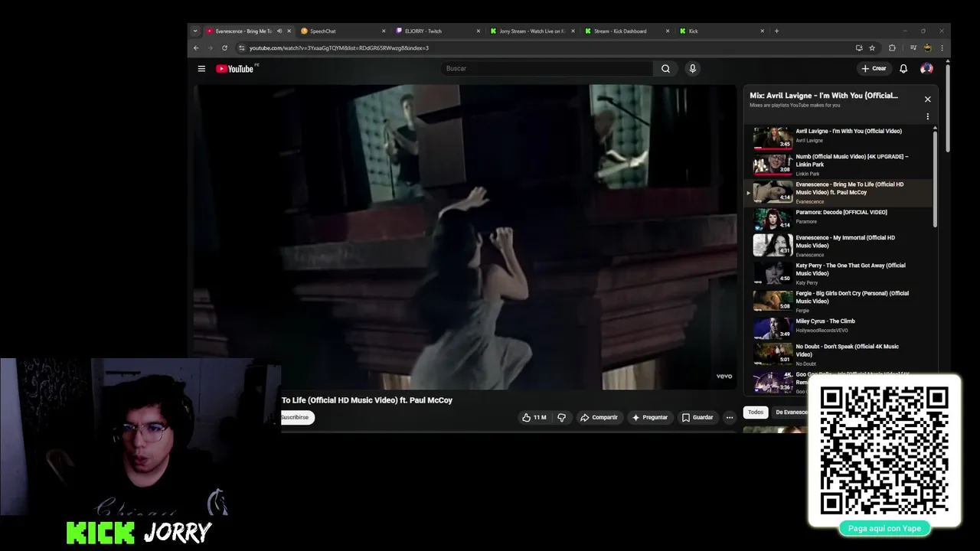Reload the page with refresh icon
Viewport: 980px width, 551px height.
(x=224, y=47)
